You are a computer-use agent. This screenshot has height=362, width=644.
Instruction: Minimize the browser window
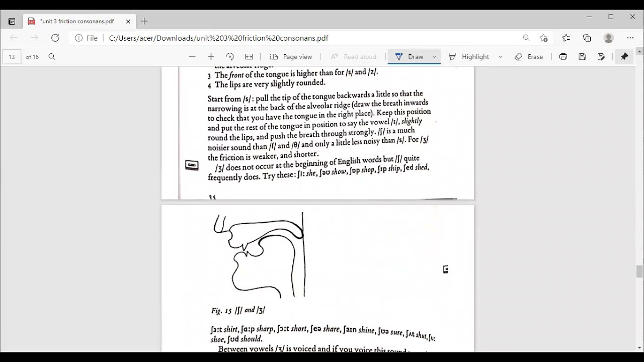tap(589, 17)
